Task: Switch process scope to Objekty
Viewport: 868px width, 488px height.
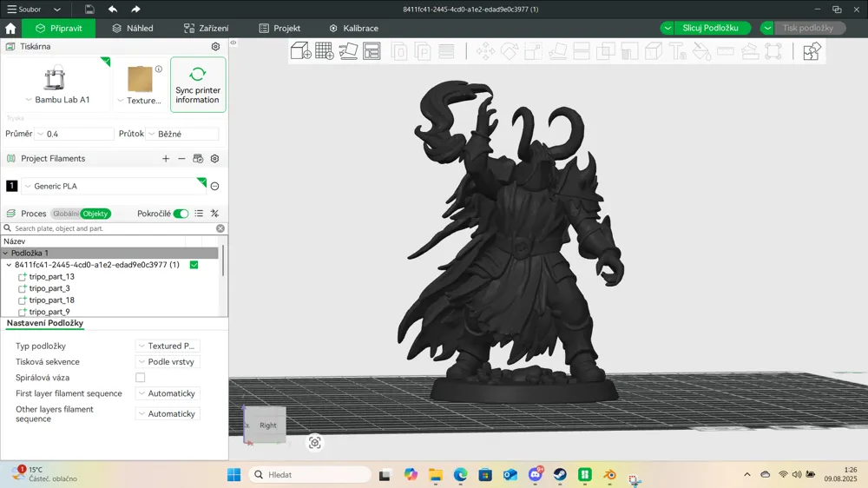Action: coord(95,214)
